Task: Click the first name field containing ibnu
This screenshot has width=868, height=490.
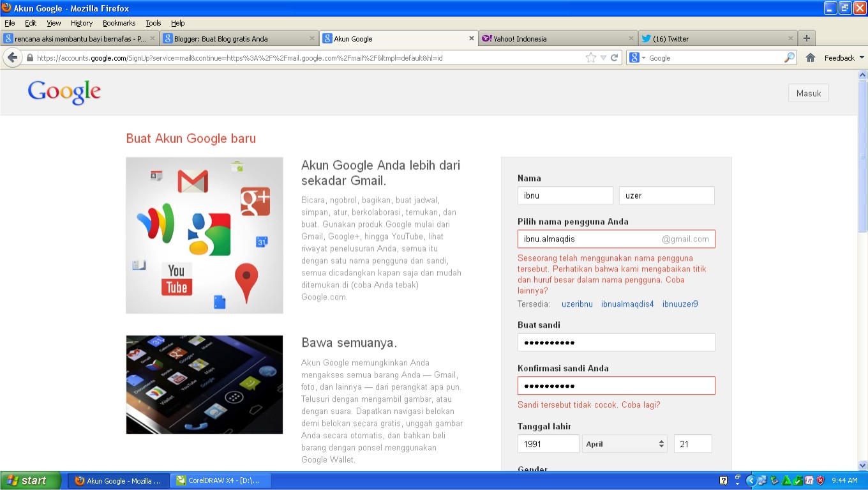Action: click(565, 195)
